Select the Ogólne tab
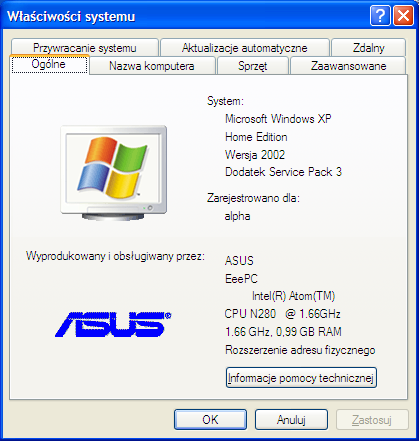The image size is (419, 441). coord(49,64)
